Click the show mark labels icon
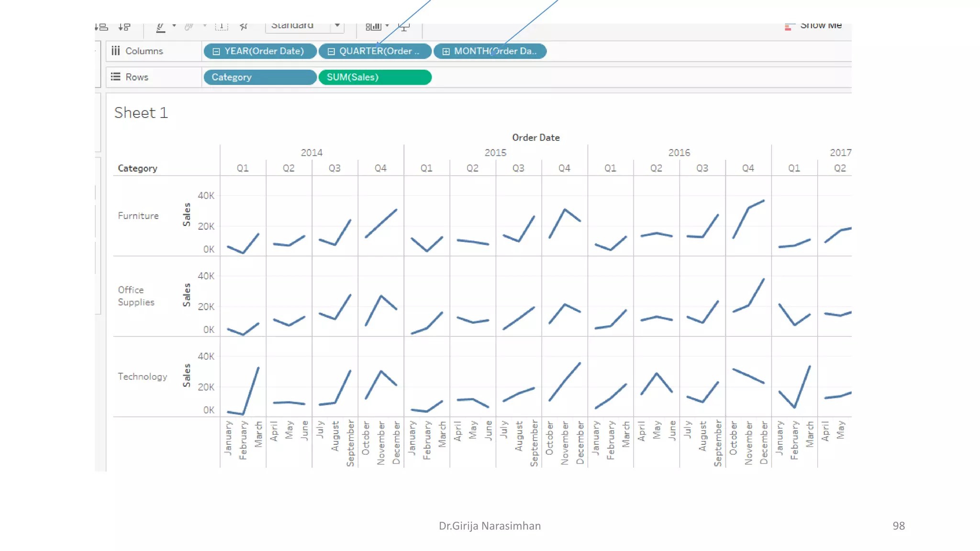 coord(221,27)
